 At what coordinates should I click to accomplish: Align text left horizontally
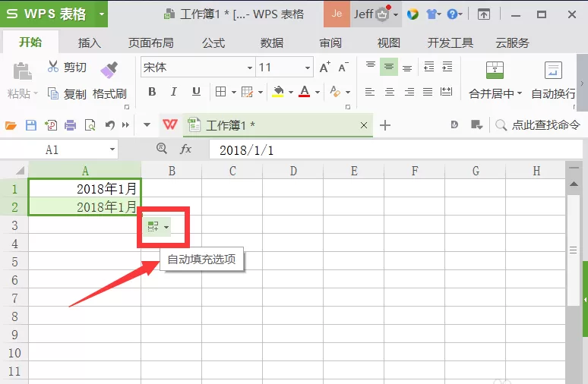pos(370,92)
